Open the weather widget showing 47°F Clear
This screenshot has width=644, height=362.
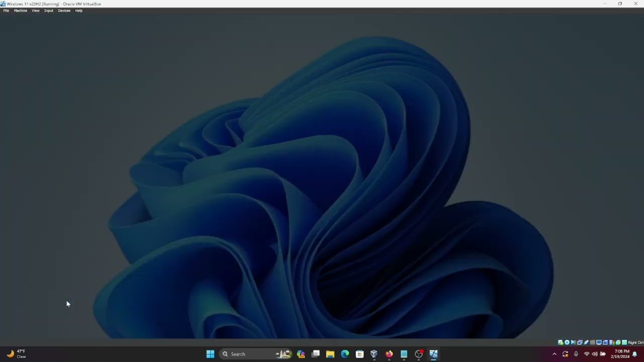coord(16,354)
